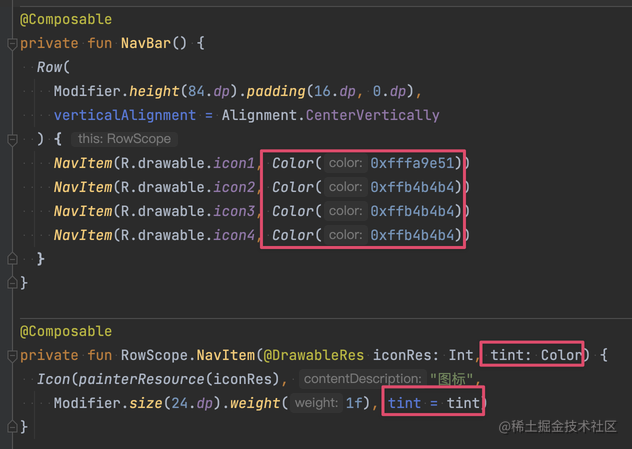The image size is (632, 449).
Task: Click the 'weight:' inlay hint
Action: click(316, 403)
